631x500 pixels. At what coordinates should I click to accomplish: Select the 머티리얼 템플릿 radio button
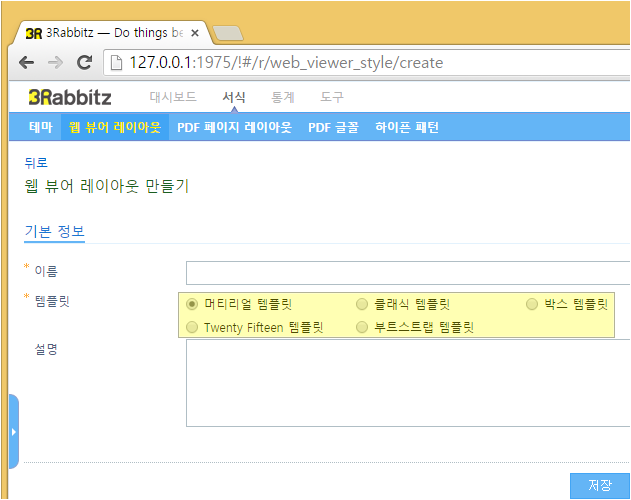click(192, 304)
